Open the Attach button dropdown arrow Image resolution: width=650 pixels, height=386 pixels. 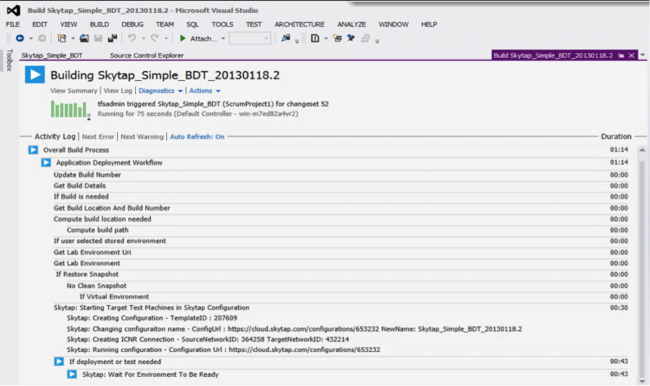pos(223,39)
